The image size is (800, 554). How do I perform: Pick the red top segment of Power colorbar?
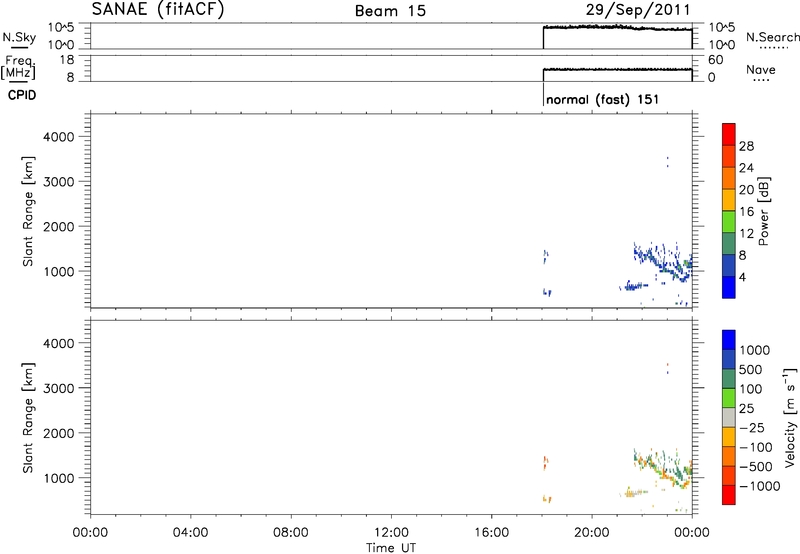729,134
